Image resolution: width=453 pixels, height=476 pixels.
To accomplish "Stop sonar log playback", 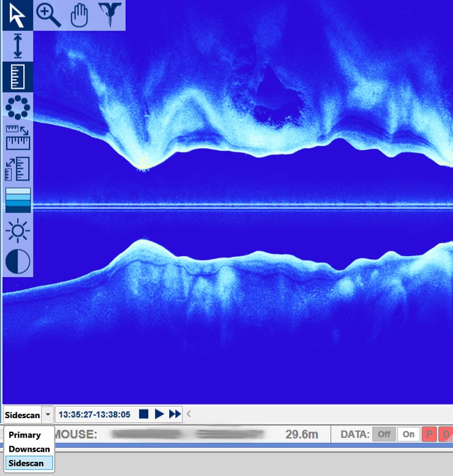I will click(144, 415).
